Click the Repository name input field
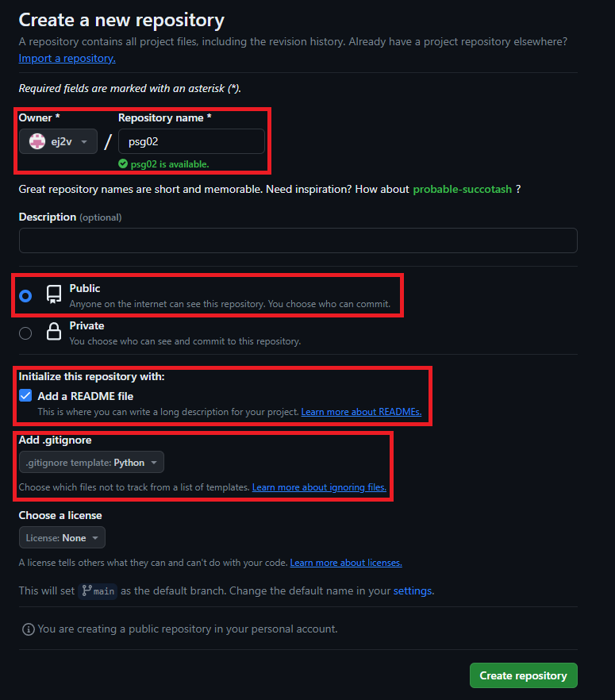The height and width of the screenshot is (700, 615). (x=191, y=141)
